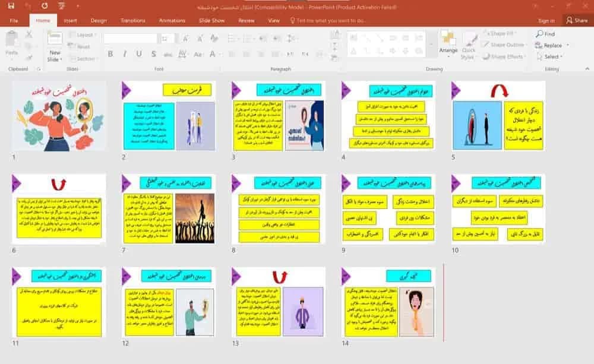Click the Save icon in quick access toolbar
Screen dimensions: 594x364
pos(11,6)
